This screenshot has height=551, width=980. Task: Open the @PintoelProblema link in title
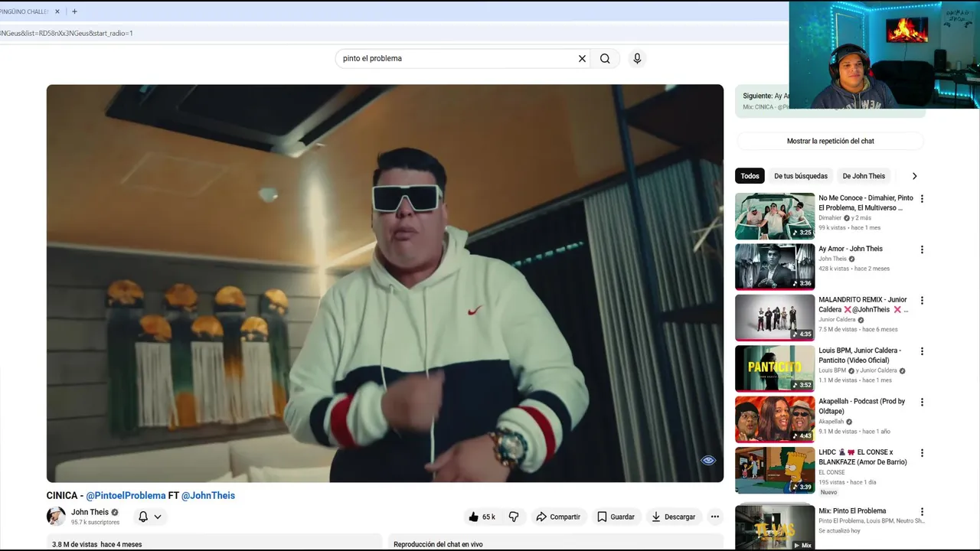click(126, 495)
